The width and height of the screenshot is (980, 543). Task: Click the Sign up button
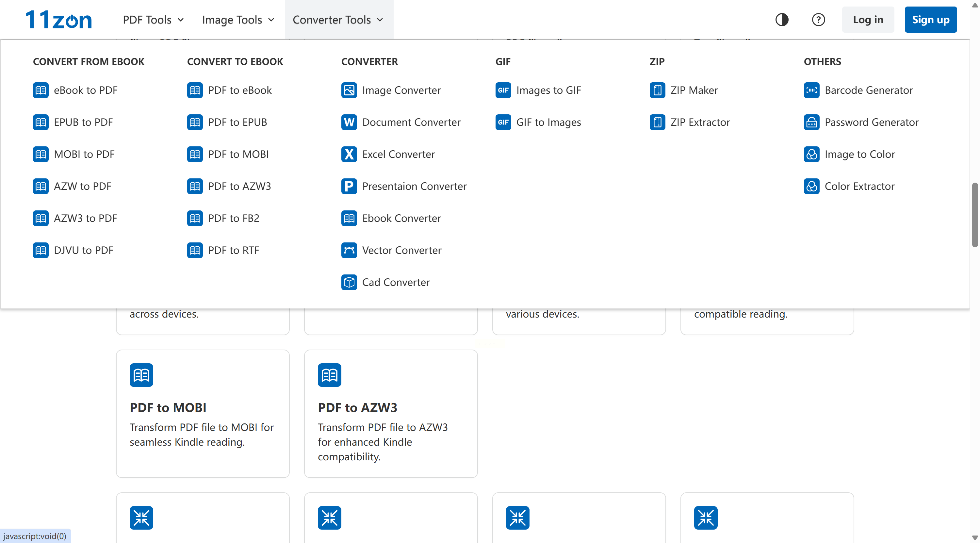point(930,19)
